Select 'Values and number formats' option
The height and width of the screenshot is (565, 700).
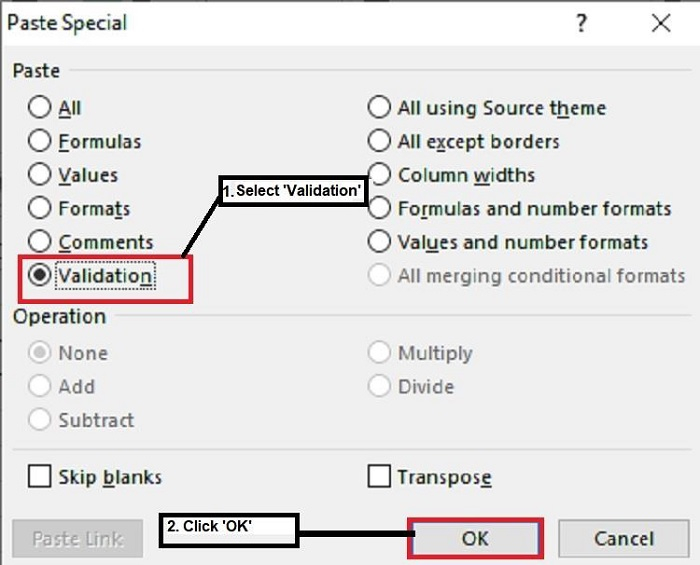pos(379,242)
